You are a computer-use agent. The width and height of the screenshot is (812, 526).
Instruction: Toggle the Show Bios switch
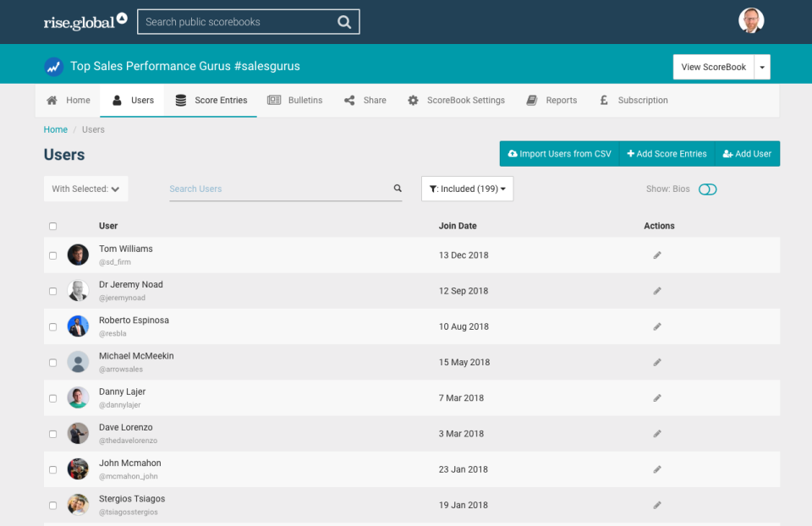[x=707, y=189]
